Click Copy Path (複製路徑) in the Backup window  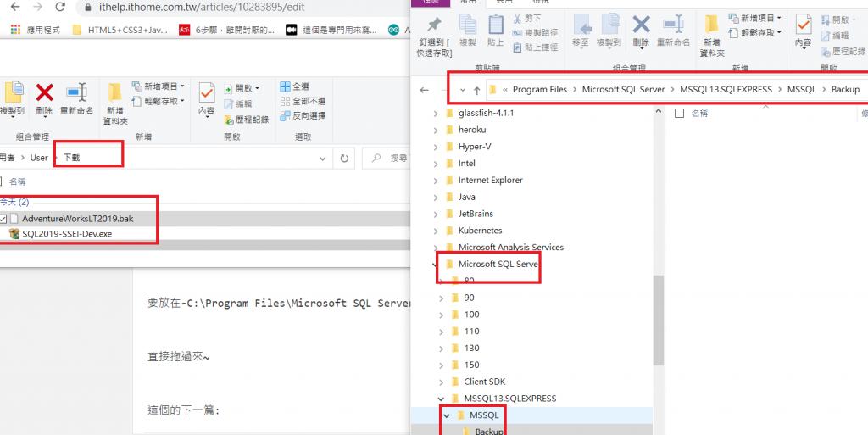535,33
